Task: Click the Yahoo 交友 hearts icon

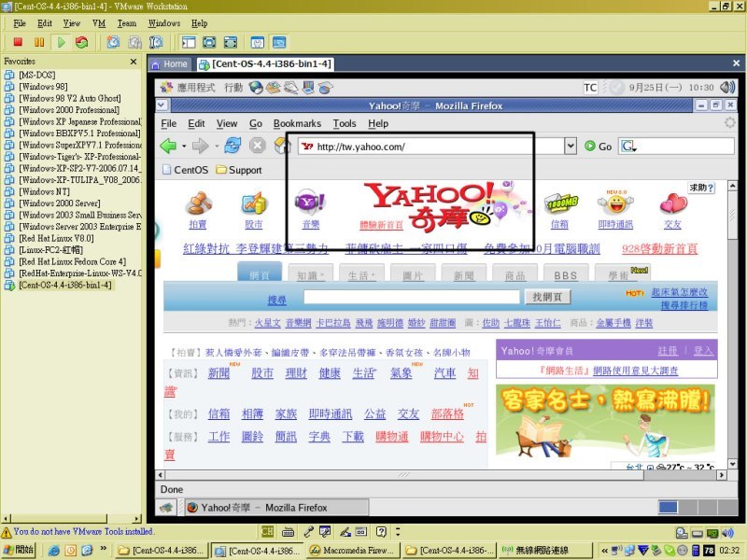Action: pyautogui.click(x=673, y=203)
